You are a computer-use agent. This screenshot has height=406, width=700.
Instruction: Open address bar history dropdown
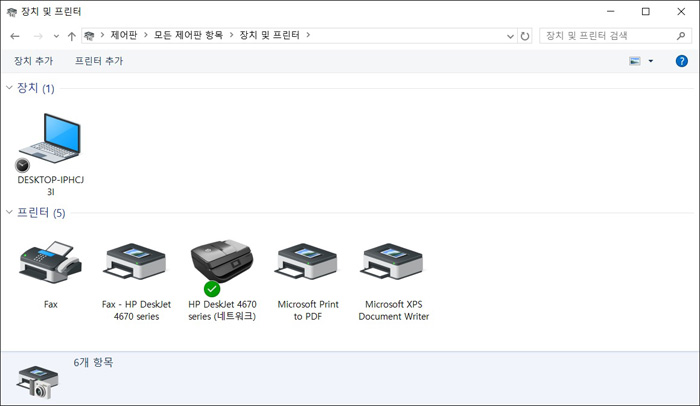click(510, 37)
